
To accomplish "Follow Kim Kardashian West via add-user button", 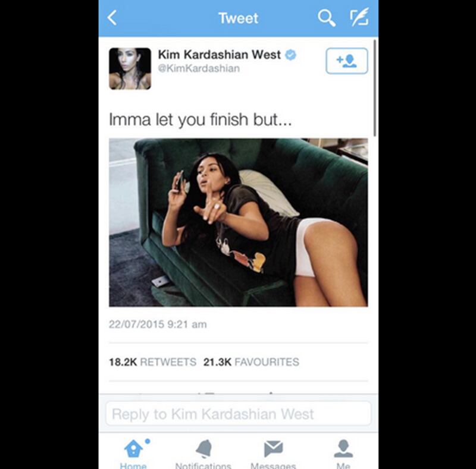I will click(x=347, y=61).
